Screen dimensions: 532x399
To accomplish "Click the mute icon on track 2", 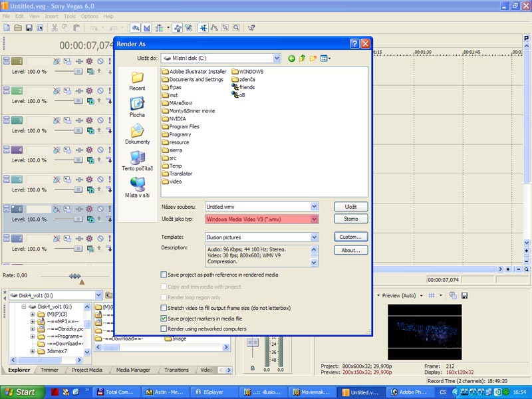I will point(100,90).
